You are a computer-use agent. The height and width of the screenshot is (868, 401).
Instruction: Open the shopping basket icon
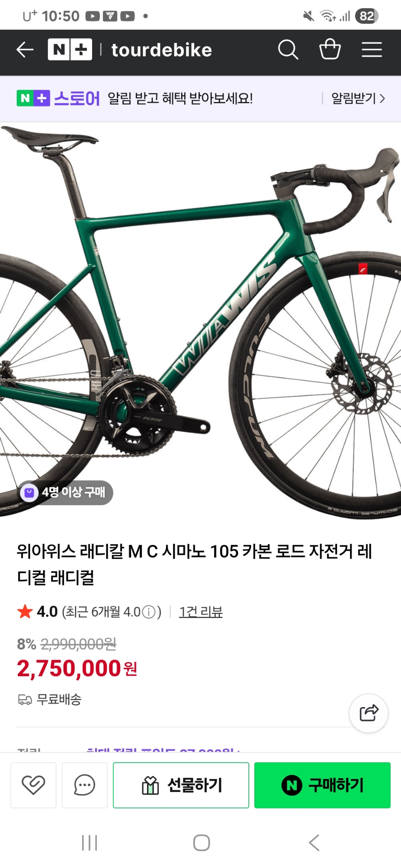330,49
